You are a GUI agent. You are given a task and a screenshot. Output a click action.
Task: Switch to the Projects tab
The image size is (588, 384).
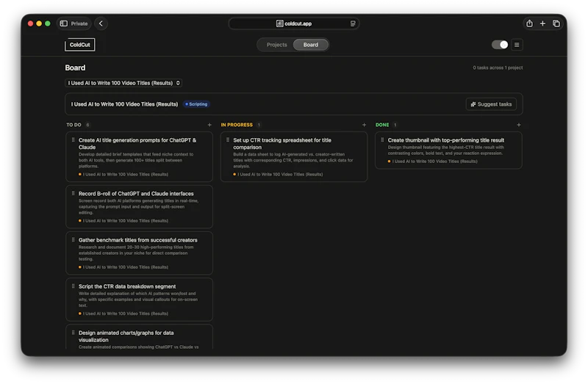[277, 45]
